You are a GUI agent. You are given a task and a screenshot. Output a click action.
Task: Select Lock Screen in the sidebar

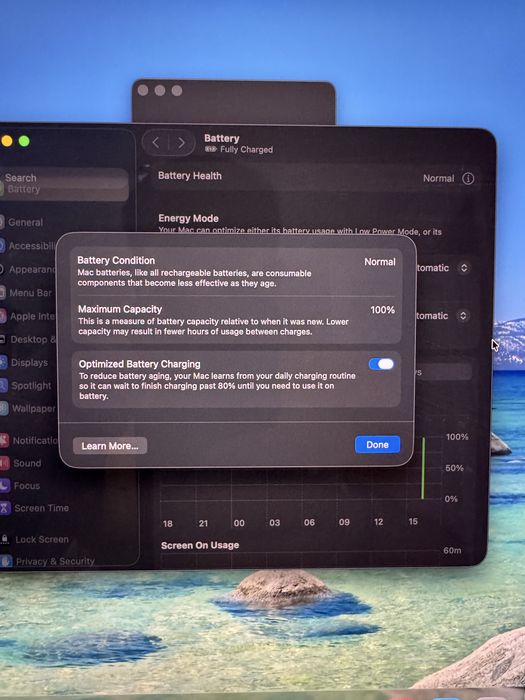pyautogui.click(x=35, y=539)
